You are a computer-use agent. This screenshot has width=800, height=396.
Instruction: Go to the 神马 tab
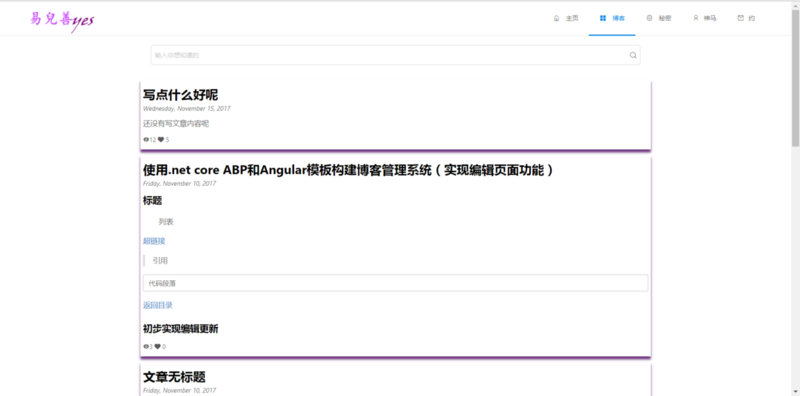704,18
